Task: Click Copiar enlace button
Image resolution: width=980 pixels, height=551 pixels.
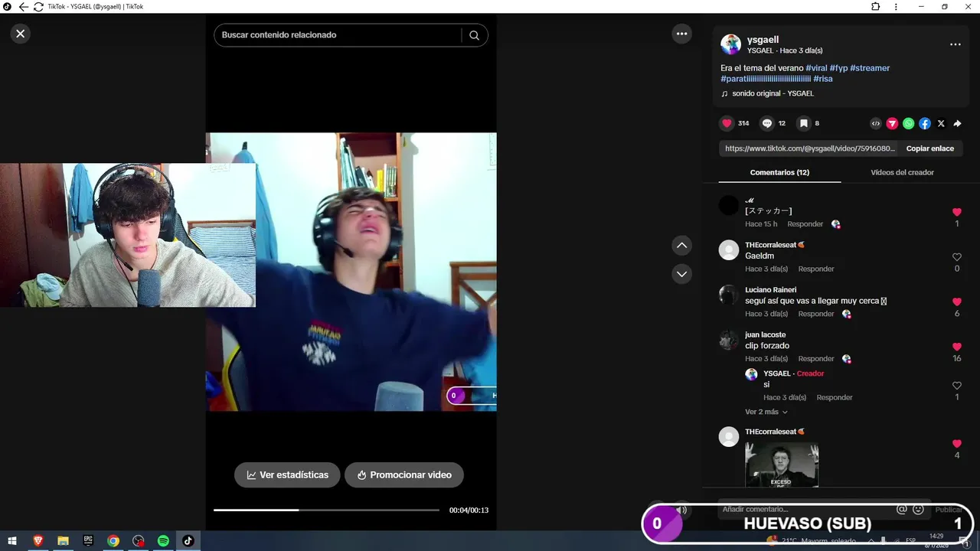Action: click(x=930, y=148)
